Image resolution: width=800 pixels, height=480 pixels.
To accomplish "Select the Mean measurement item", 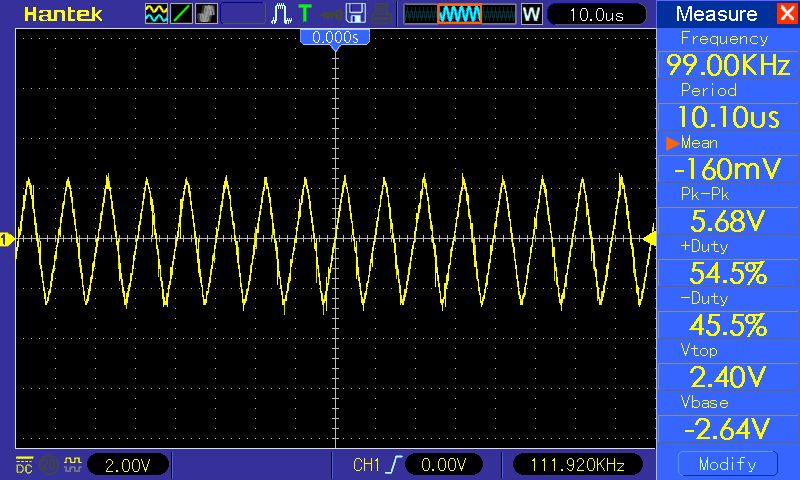I will click(699, 143).
